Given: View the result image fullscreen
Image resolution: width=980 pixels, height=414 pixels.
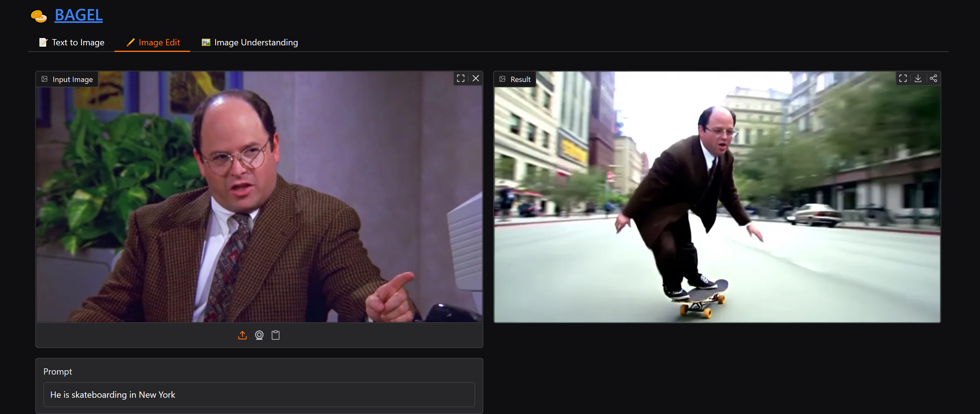Looking at the screenshot, I should tap(903, 78).
